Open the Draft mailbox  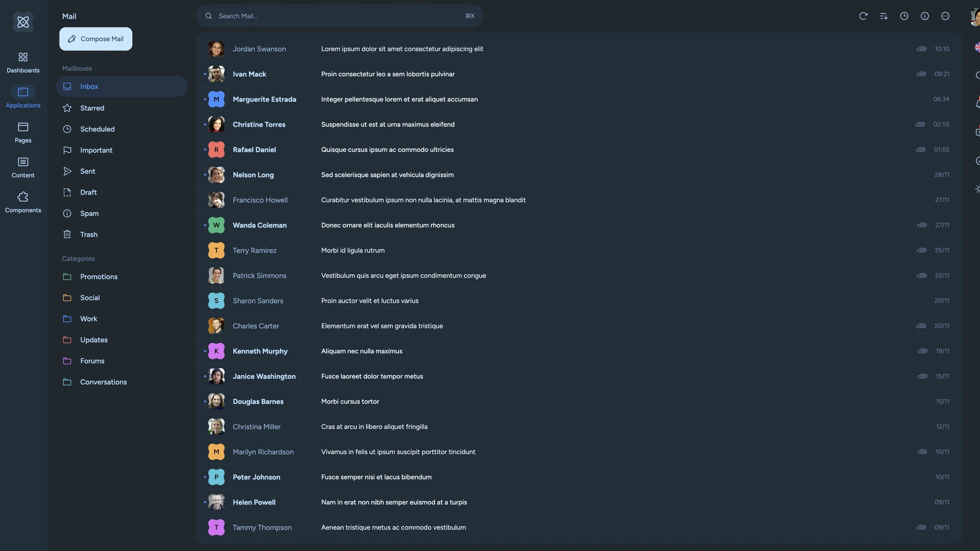pos(121,192)
